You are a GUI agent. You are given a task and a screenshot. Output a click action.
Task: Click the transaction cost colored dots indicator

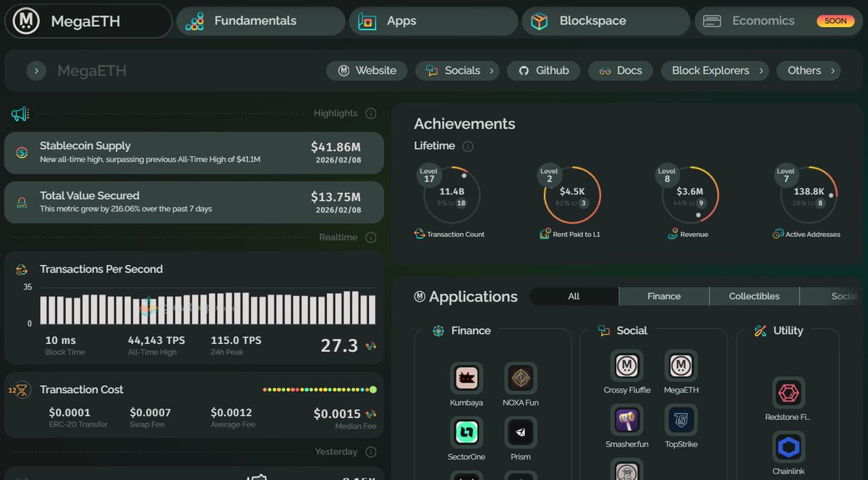320,390
